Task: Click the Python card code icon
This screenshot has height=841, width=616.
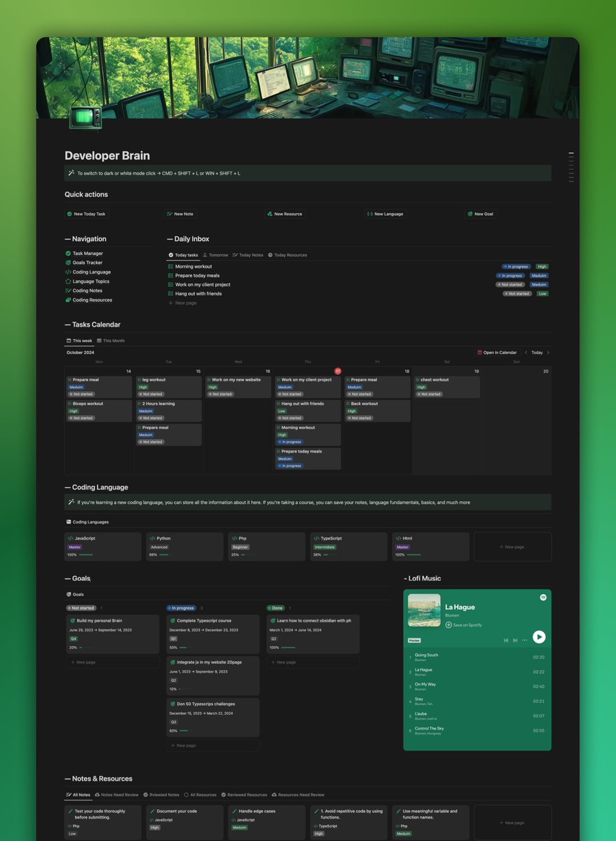Action: 153,538
